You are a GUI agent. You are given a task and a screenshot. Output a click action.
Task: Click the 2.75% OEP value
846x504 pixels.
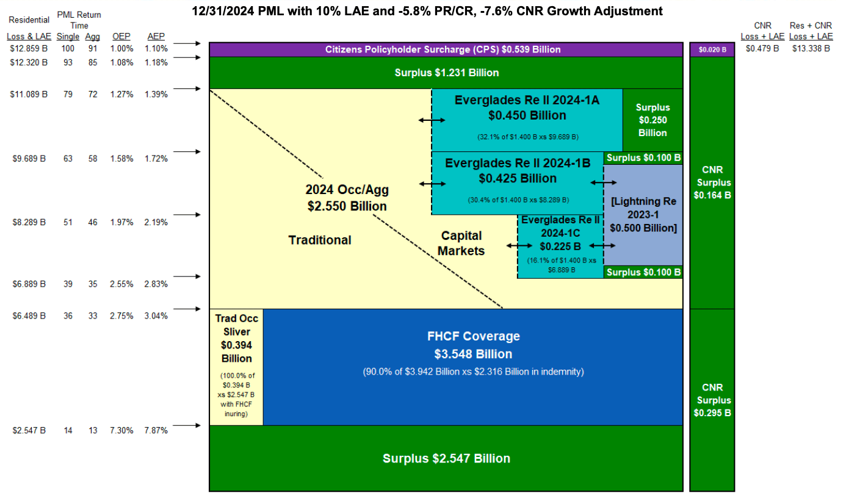[122, 315]
